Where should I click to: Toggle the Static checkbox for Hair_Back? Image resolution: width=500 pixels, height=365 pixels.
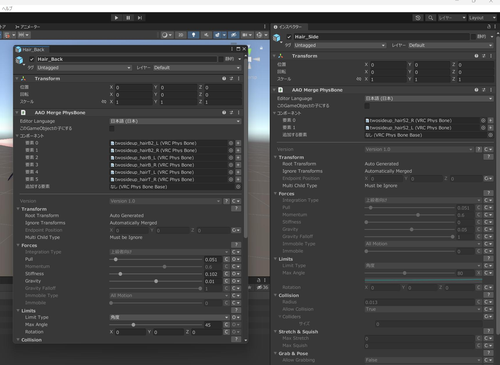tap(221, 59)
